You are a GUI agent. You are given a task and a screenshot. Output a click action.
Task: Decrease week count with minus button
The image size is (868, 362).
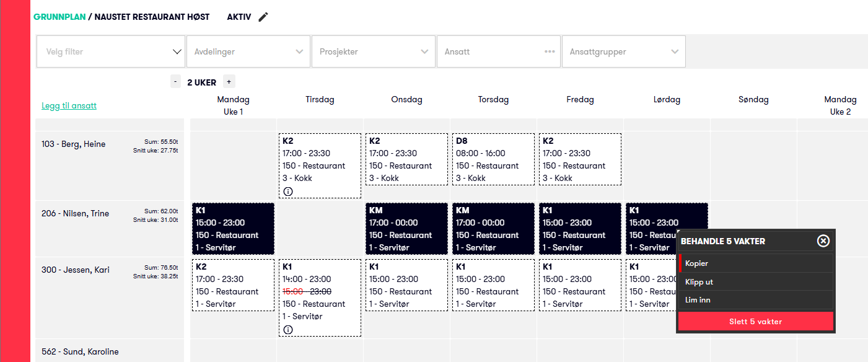176,82
